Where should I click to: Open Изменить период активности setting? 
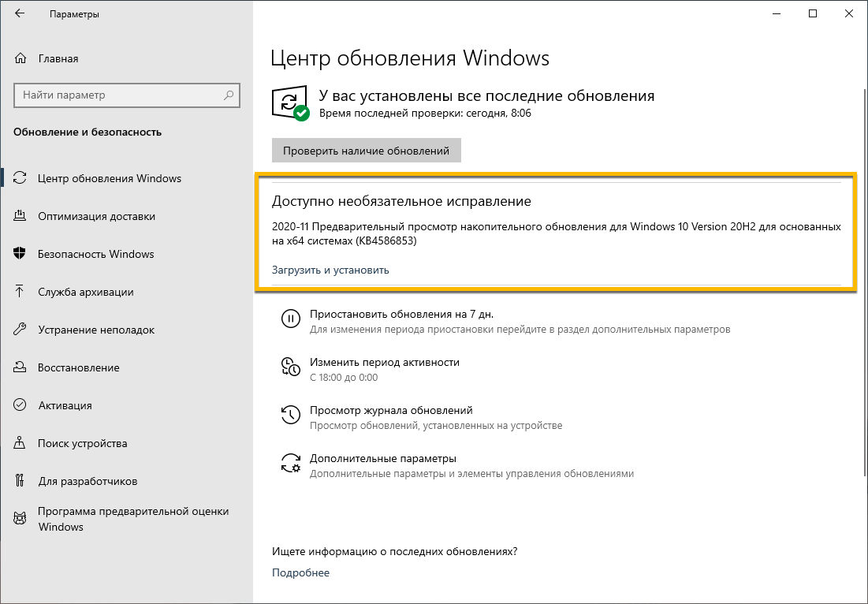pos(384,362)
